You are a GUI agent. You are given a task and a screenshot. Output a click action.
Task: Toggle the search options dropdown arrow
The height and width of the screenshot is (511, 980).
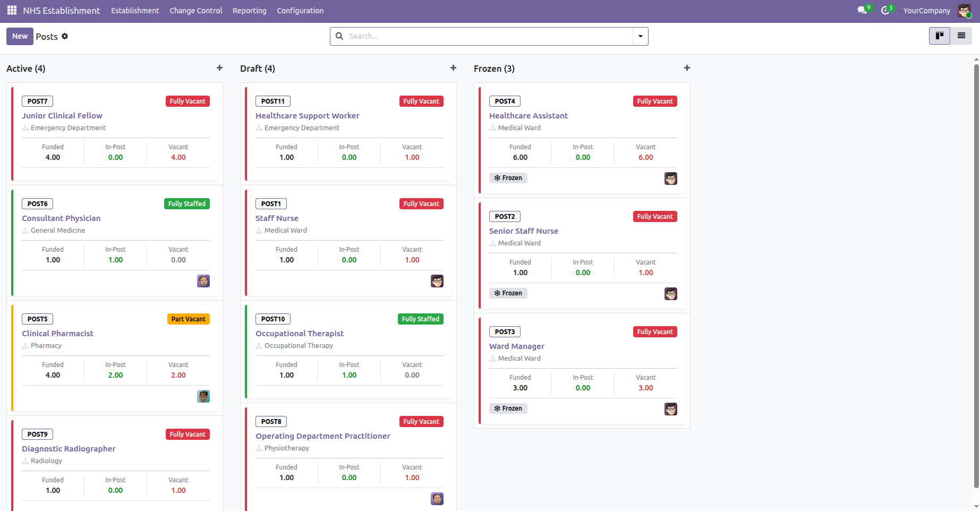[641, 36]
